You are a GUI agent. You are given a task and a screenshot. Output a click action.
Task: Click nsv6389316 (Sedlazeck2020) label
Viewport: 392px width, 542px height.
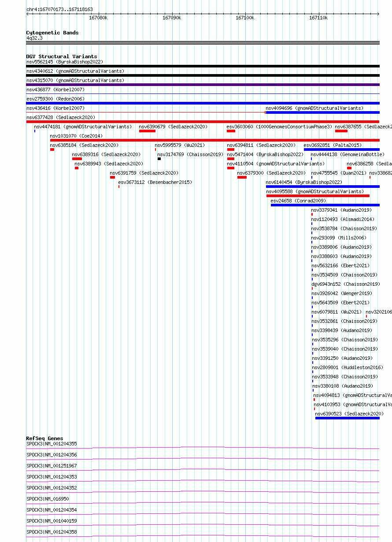(106, 154)
